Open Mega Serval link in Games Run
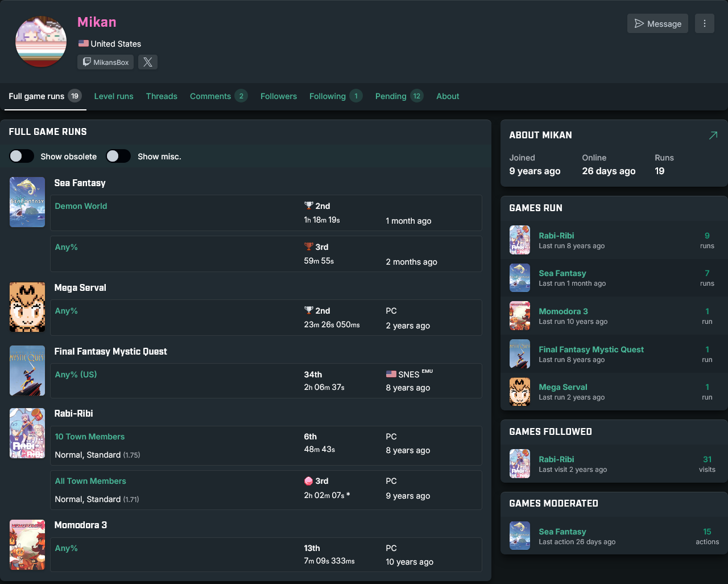The width and height of the screenshot is (728, 584). [x=563, y=387]
